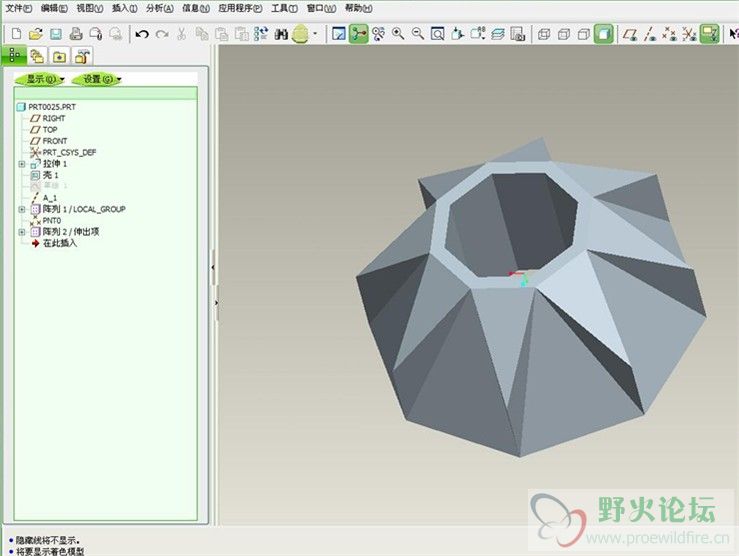Screen dimensions: 739x556
Task: Zoom out with the magnifier minus icon
Action: [x=418, y=34]
